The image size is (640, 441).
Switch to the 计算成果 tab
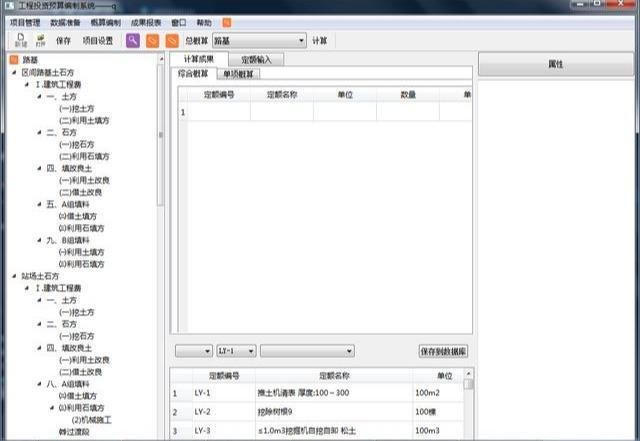199,59
